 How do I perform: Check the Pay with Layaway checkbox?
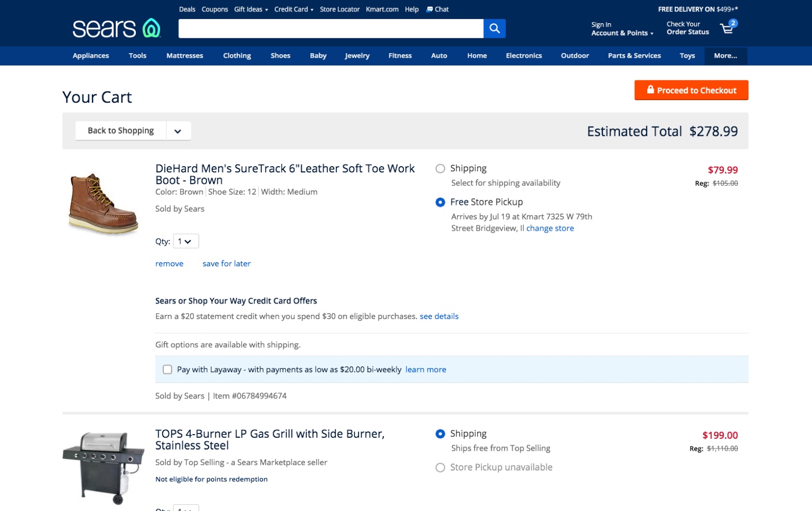167,370
